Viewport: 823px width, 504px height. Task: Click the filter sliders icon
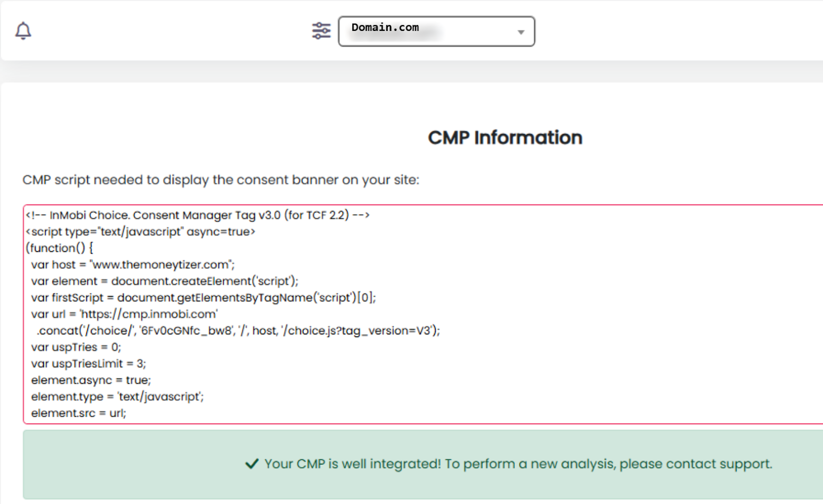(x=321, y=31)
